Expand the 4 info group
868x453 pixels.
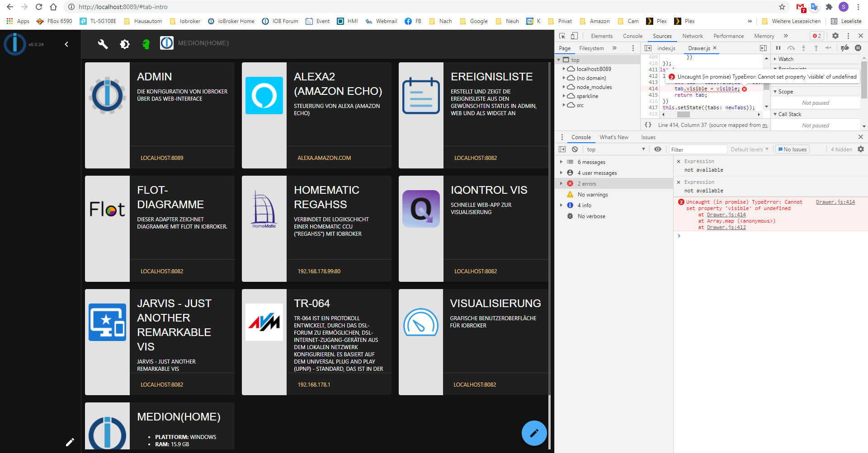(561, 205)
